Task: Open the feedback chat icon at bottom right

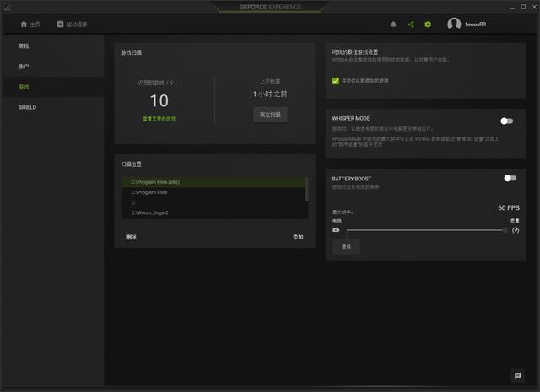Action: pyautogui.click(x=517, y=375)
